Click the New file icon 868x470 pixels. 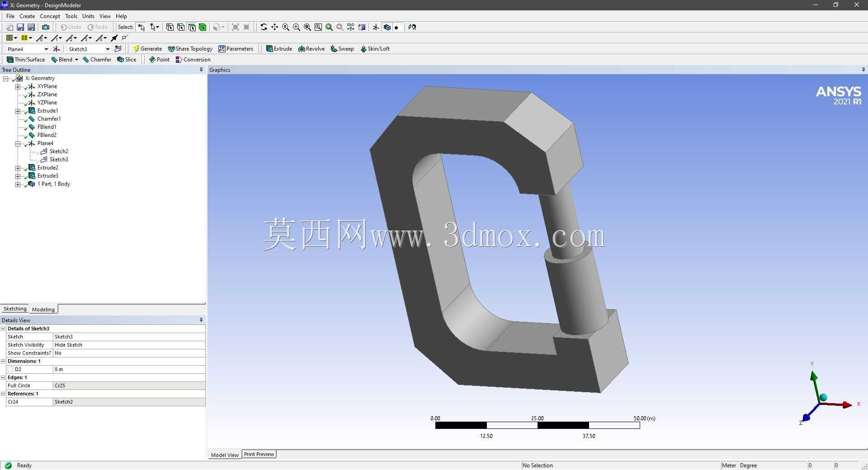click(9, 27)
